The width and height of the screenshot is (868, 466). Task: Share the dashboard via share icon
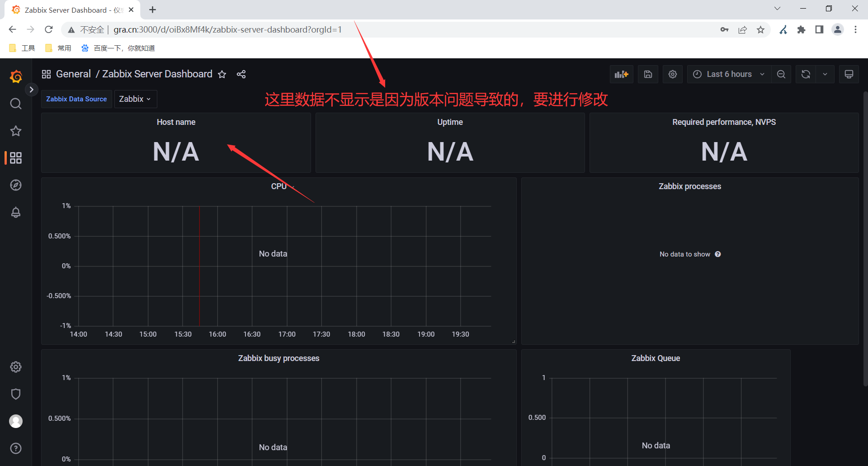(241, 74)
